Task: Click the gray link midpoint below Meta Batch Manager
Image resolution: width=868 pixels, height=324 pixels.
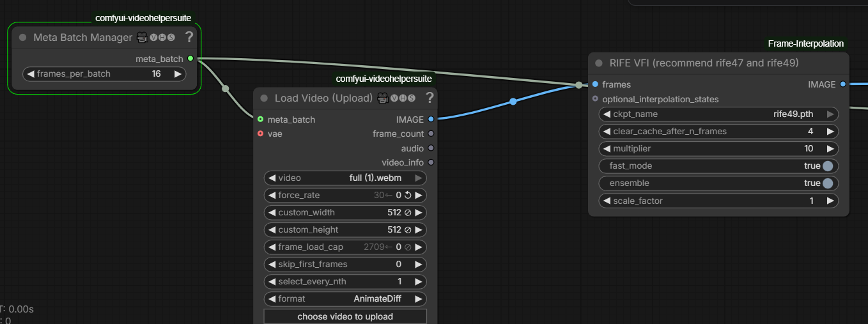Action: [225, 89]
